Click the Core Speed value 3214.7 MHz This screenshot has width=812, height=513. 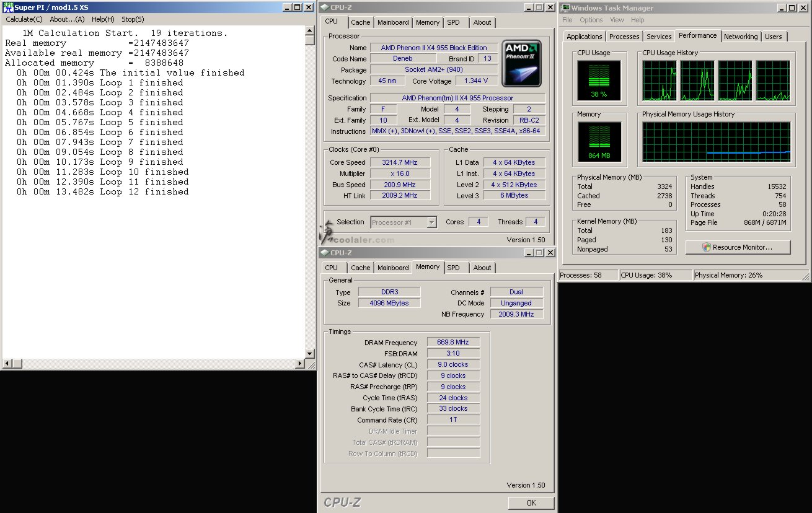399,162
